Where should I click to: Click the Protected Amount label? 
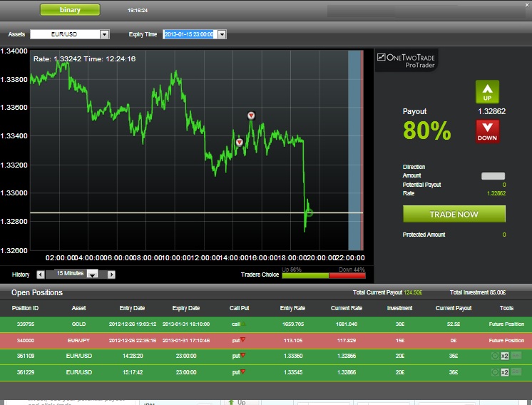click(424, 235)
